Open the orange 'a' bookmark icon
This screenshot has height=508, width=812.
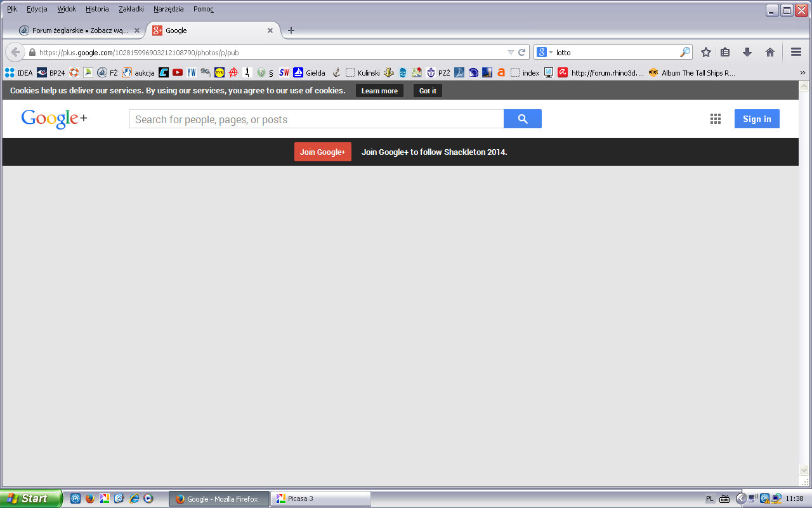pos(501,72)
